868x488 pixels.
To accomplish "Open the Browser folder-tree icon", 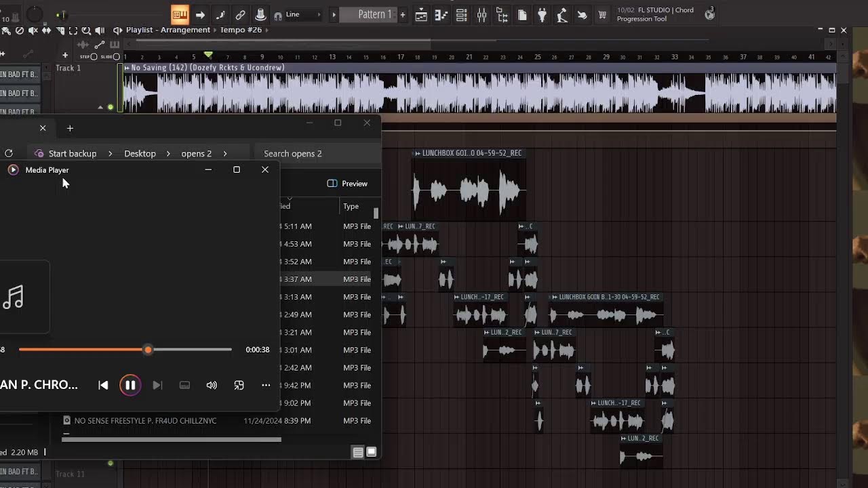I will click(502, 14).
